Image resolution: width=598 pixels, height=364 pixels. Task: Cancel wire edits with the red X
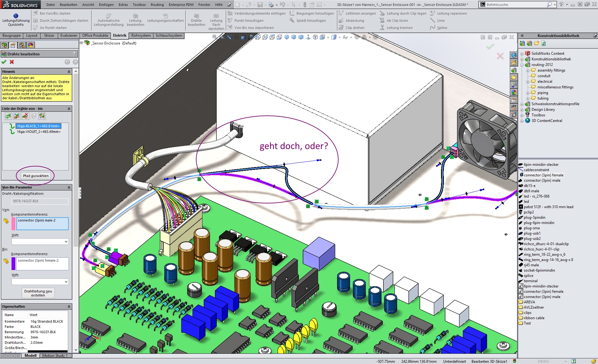coord(12,62)
